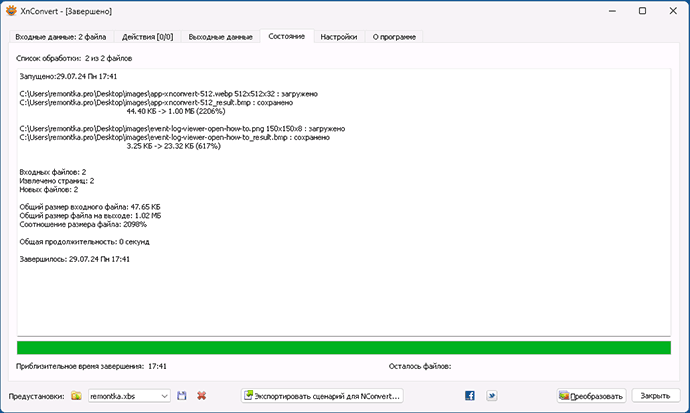Screen dimensions: 690x413
Task: Open the Facebook link icon
Action: coord(470,396)
